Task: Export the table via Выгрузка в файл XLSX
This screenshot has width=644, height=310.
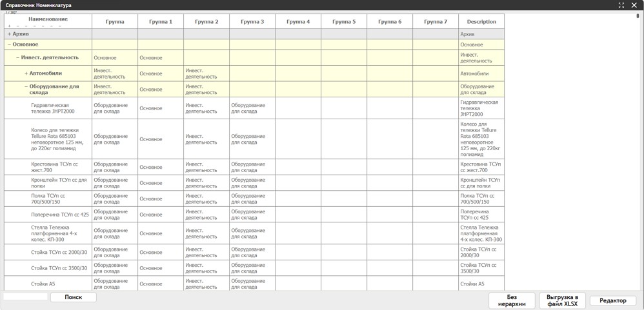Action: click(562, 300)
